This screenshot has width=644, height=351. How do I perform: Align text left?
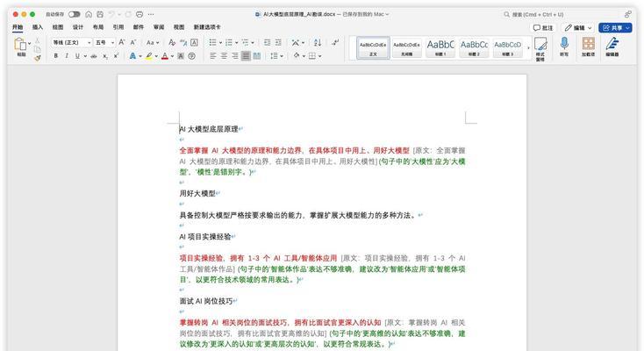point(212,56)
